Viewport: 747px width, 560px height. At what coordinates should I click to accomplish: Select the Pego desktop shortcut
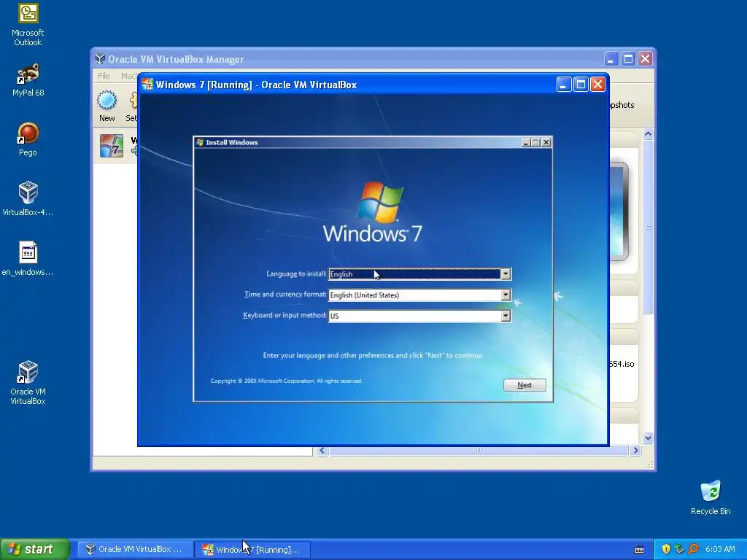click(x=28, y=139)
